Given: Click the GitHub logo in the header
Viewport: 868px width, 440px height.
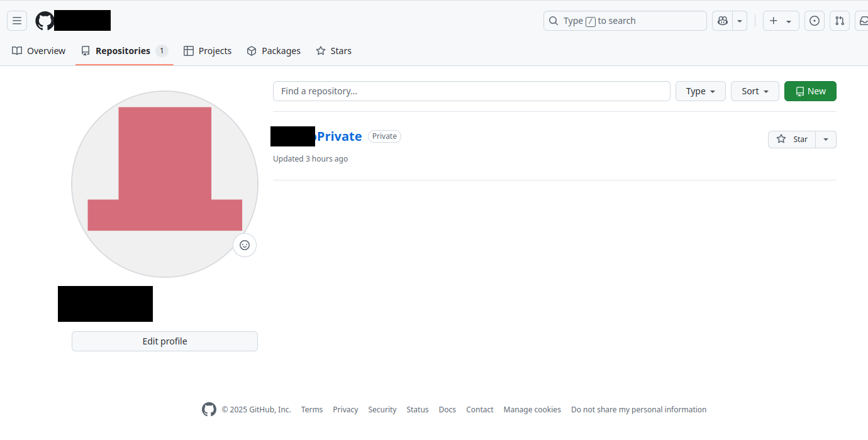Looking at the screenshot, I should click(44, 20).
